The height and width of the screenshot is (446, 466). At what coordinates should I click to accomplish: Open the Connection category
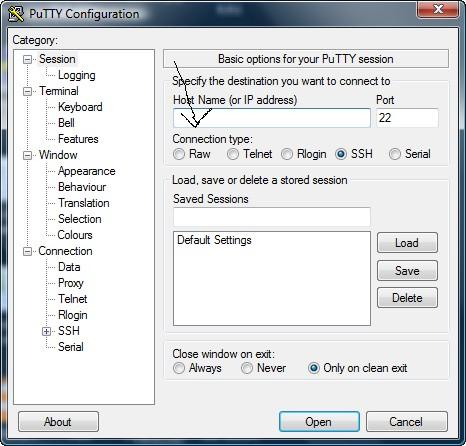(x=65, y=251)
